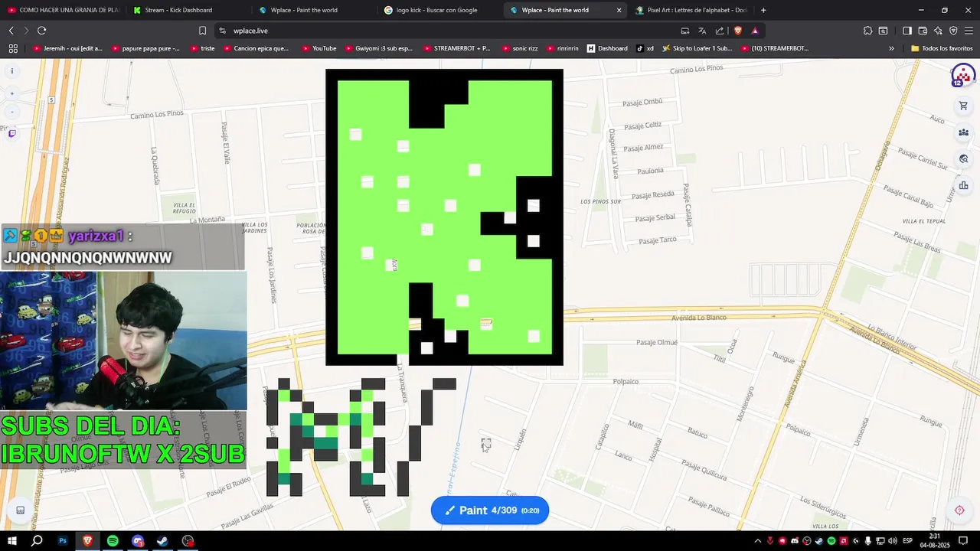Image resolution: width=980 pixels, height=551 pixels.
Task: Open the leaderboard chart icon
Action: click(963, 185)
